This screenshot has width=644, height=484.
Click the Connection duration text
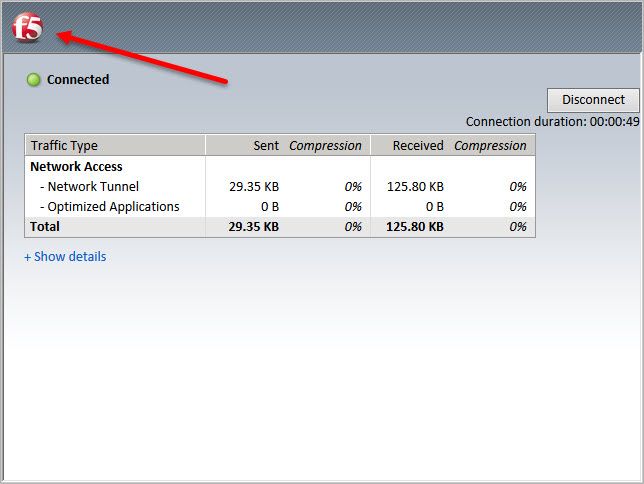[x=552, y=122]
